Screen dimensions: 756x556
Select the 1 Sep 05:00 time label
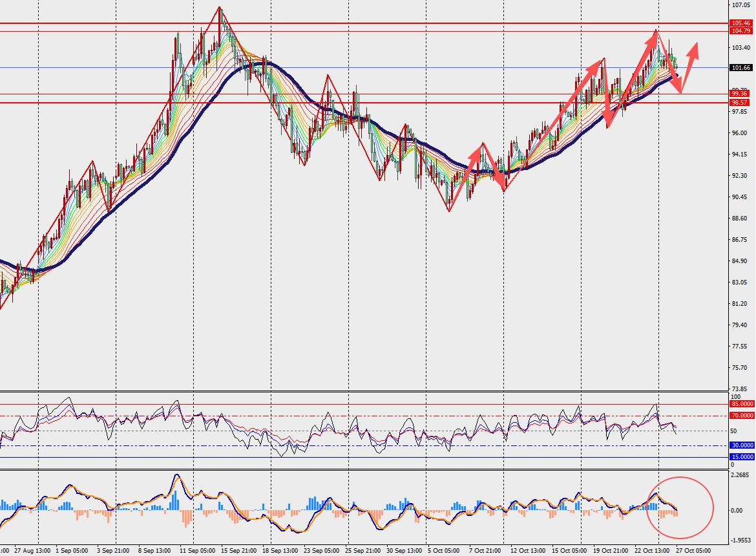(x=72, y=551)
